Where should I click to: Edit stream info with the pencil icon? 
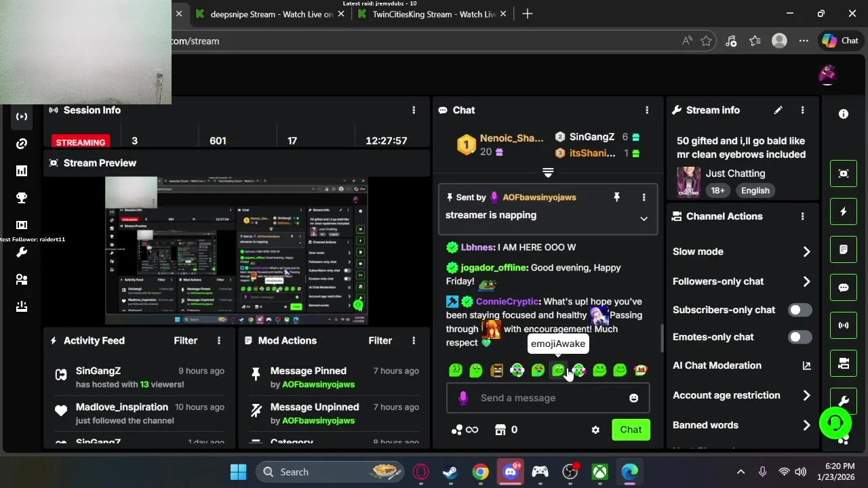(778, 110)
